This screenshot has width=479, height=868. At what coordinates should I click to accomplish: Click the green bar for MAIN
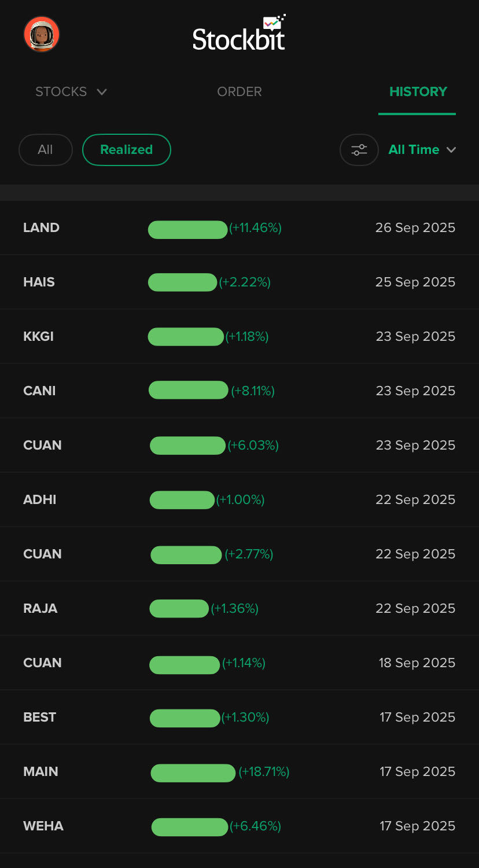193,773
